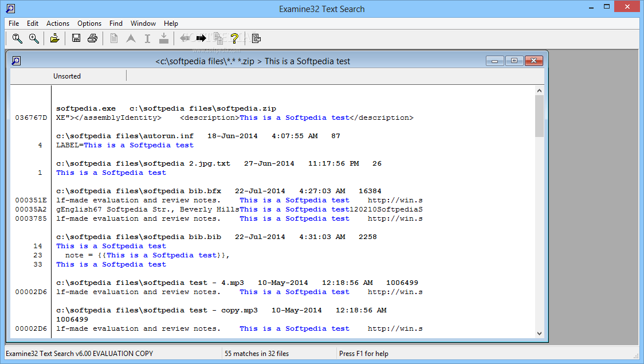Click match line at offset 000351E
The width and height of the screenshot is (644, 364).
[x=239, y=200]
